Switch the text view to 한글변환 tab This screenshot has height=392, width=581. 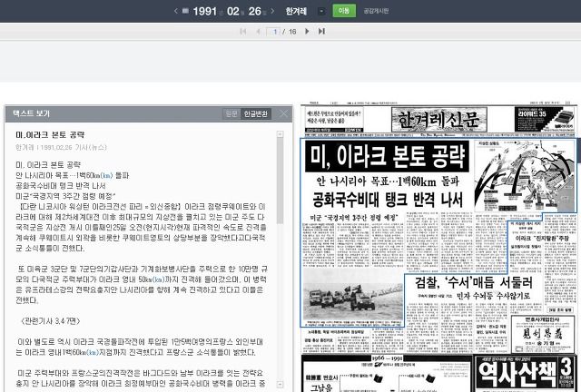pos(256,113)
